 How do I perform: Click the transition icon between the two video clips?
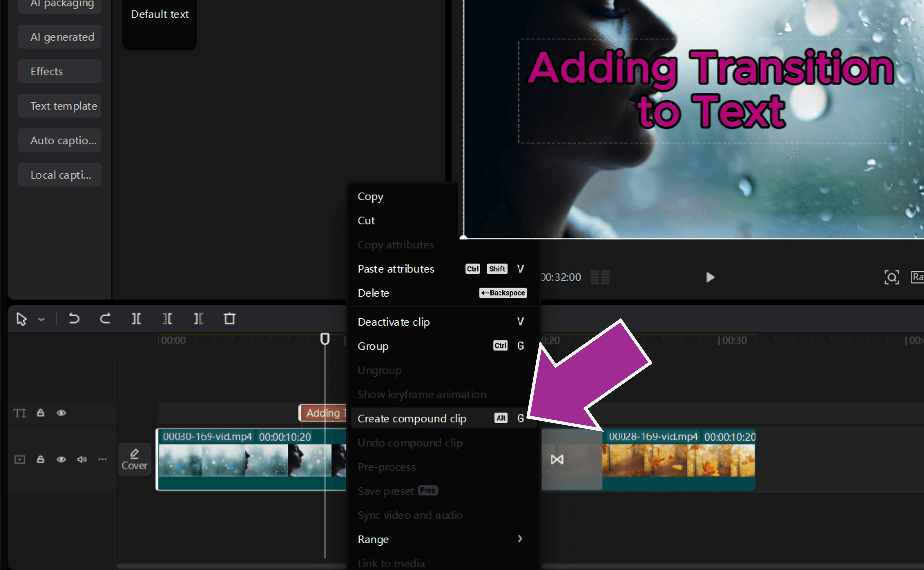coord(557,459)
